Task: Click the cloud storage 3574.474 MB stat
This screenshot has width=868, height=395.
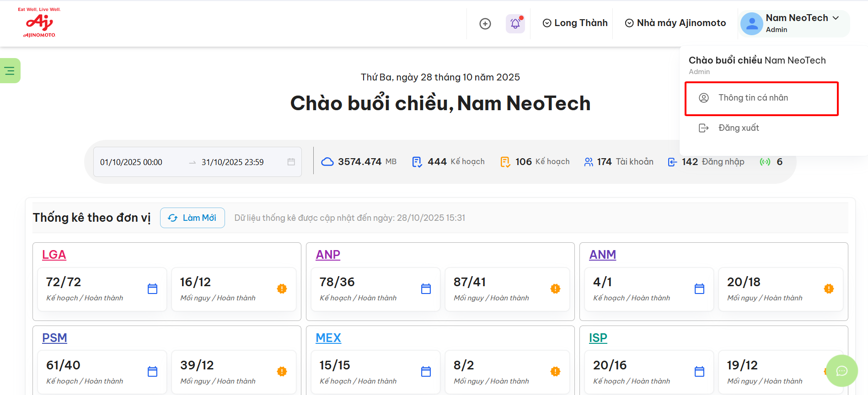Action: (x=359, y=162)
